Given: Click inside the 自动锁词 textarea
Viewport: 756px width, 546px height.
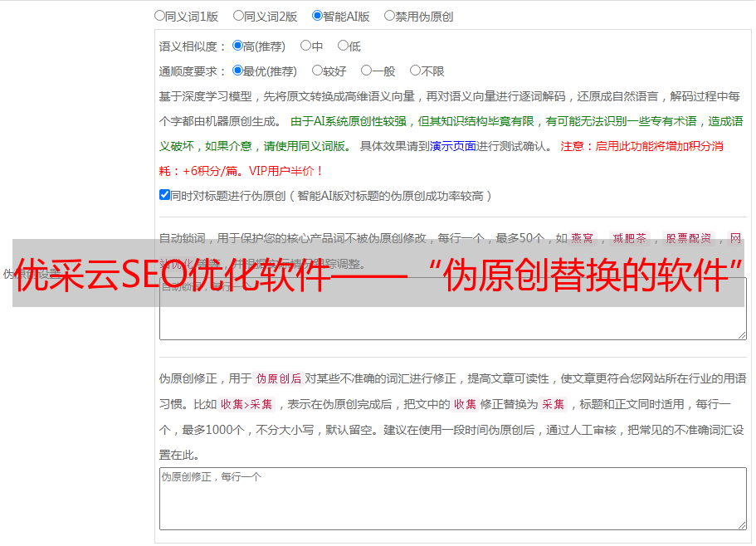Looking at the screenshot, I should 453,309.
